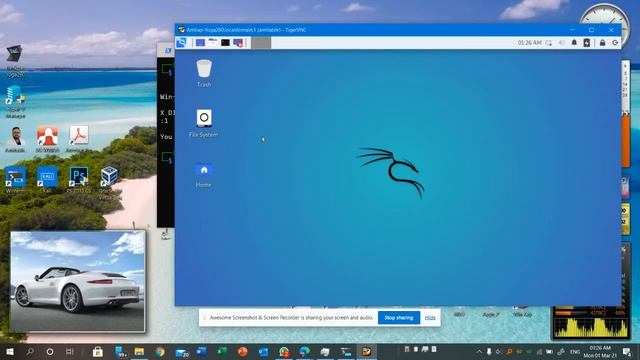Launch the terminal emulator from Kali panel

click(225, 42)
